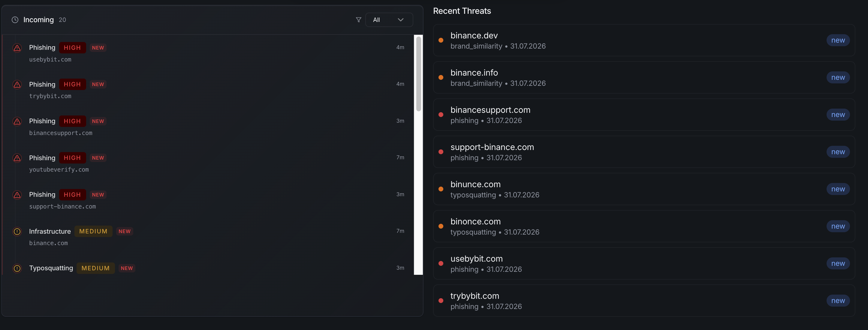Open trybybit.com in Recent Threats
Viewport: 868px width, 330px height.
644,301
